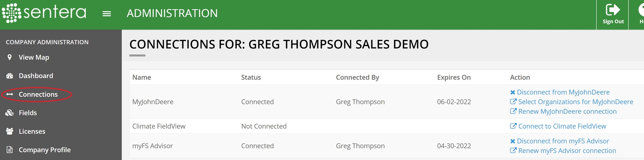Screen dimensions: 644x160
Task: Click Disconnect from myFS Advisor
Action: [x=563, y=141]
